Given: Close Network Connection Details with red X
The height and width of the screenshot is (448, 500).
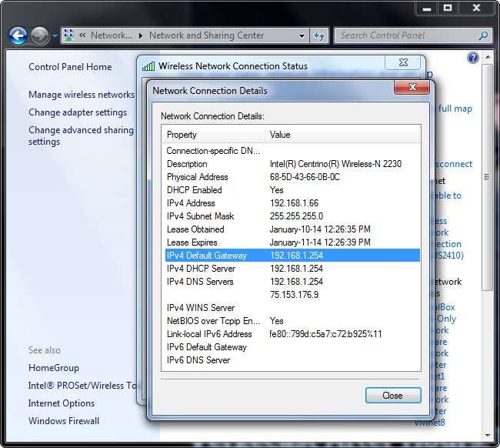Looking at the screenshot, I should (x=411, y=89).
